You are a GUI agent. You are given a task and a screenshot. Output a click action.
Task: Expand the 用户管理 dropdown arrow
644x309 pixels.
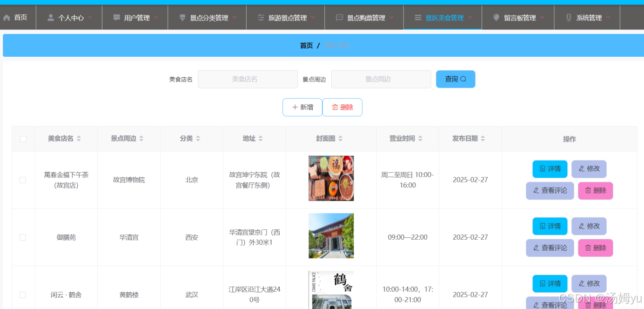[x=156, y=18]
